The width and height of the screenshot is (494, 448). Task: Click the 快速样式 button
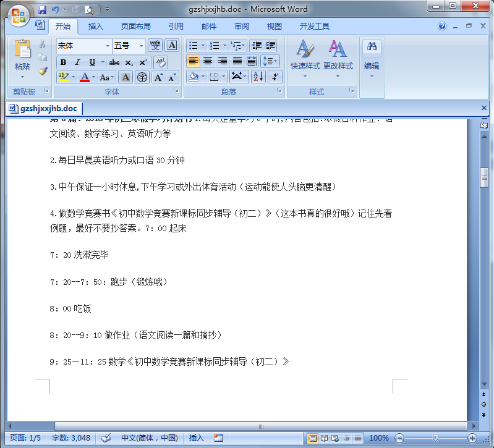click(305, 59)
